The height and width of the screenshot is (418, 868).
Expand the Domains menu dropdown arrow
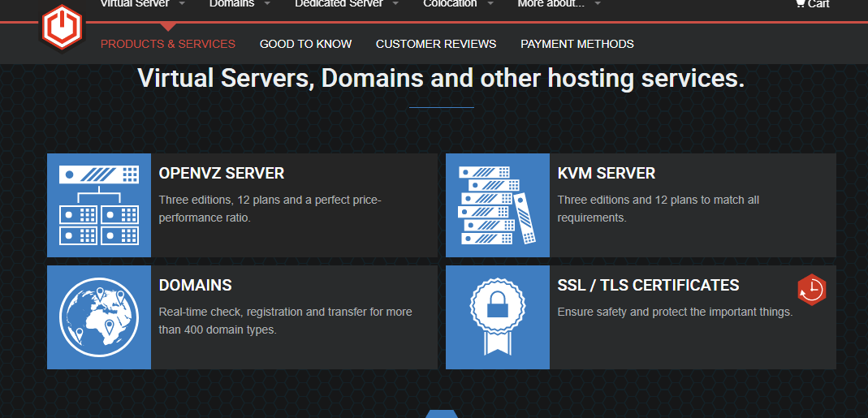point(267,3)
